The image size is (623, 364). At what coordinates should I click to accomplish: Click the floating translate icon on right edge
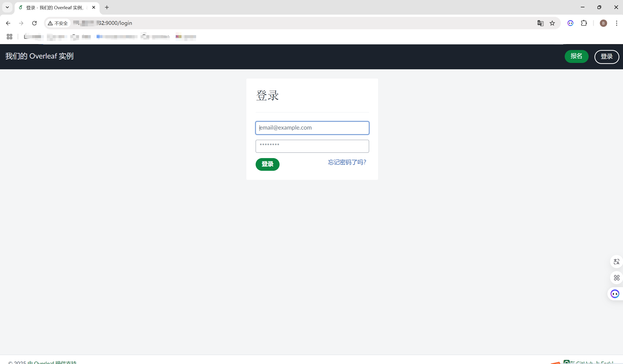pos(617,262)
